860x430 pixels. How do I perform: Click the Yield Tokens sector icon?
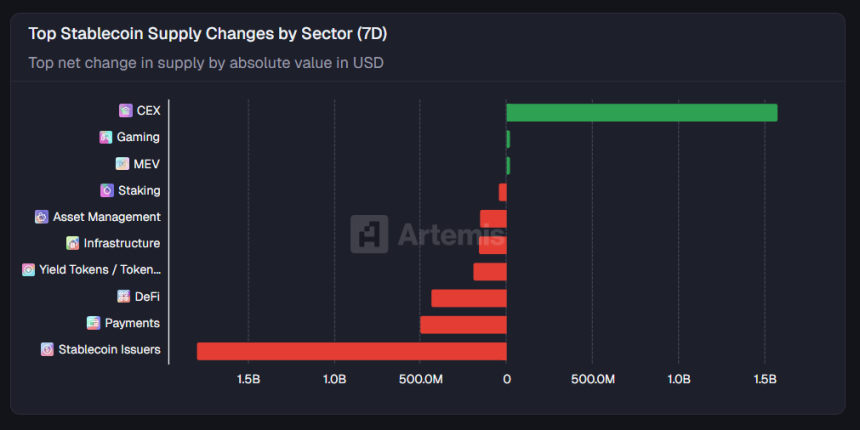pyautogui.click(x=28, y=270)
